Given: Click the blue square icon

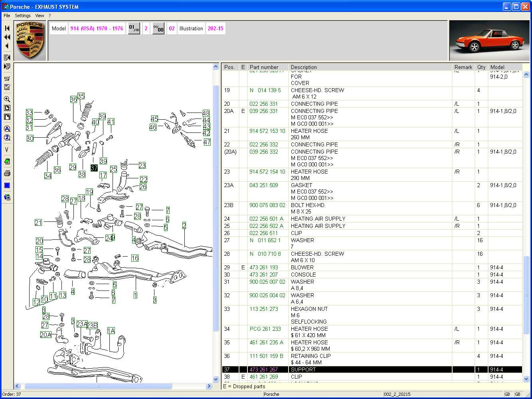Looking at the screenshot, I should [7, 186].
